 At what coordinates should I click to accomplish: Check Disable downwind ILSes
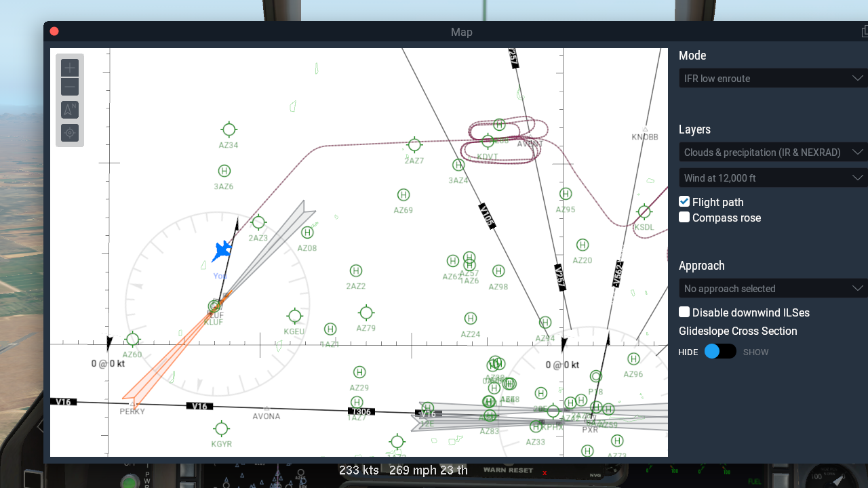tap(684, 312)
